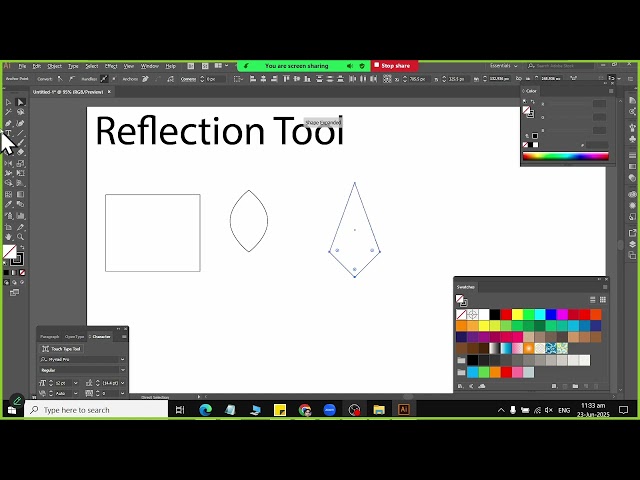Set paint type to Color in toolbar

point(6,273)
